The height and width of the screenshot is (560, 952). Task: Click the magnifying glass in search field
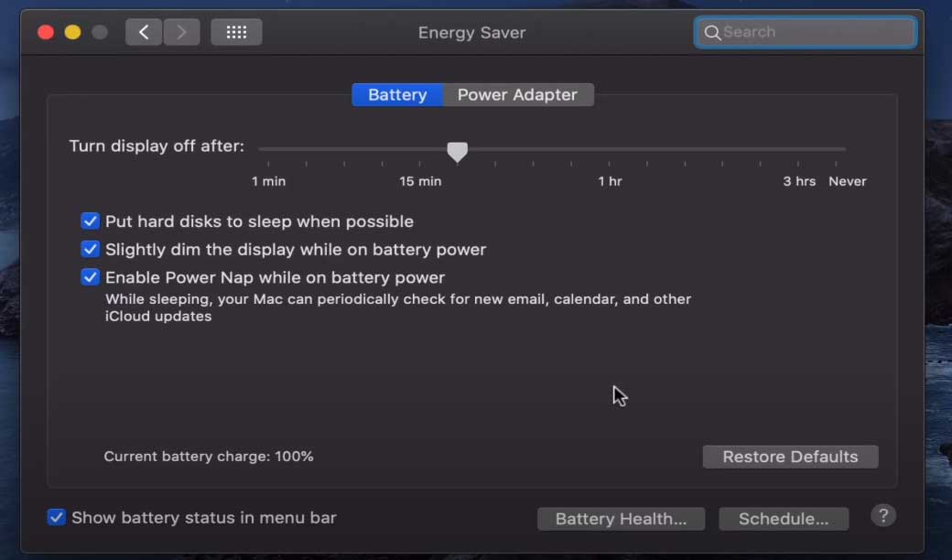tap(712, 33)
